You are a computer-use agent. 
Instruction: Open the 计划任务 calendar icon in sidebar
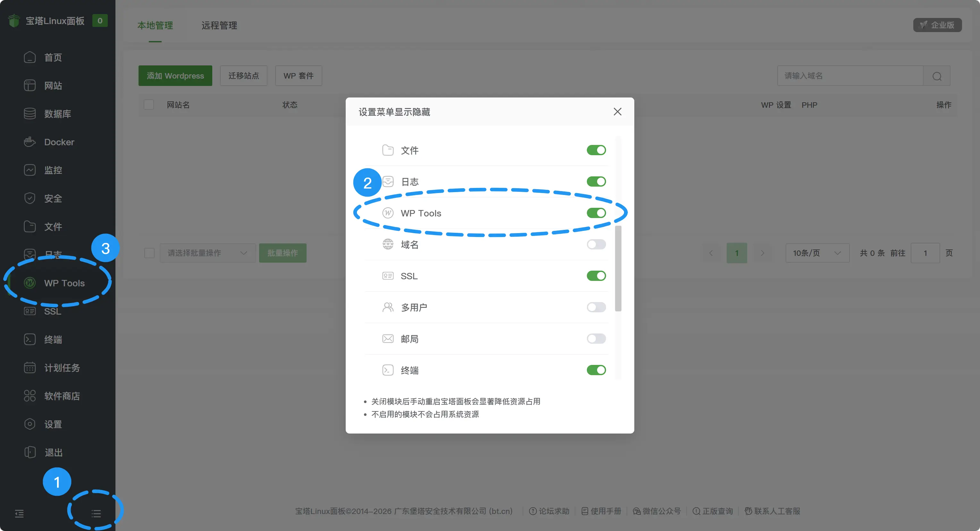(x=30, y=367)
